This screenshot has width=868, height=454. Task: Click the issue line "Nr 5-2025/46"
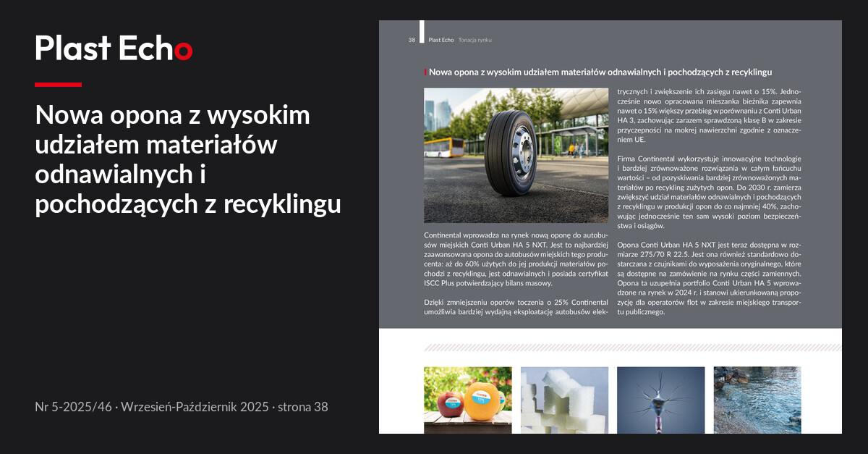tap(73, 407)
